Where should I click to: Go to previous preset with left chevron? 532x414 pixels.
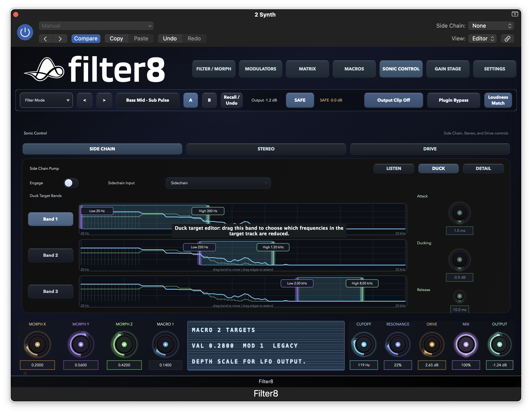(46, 39)
